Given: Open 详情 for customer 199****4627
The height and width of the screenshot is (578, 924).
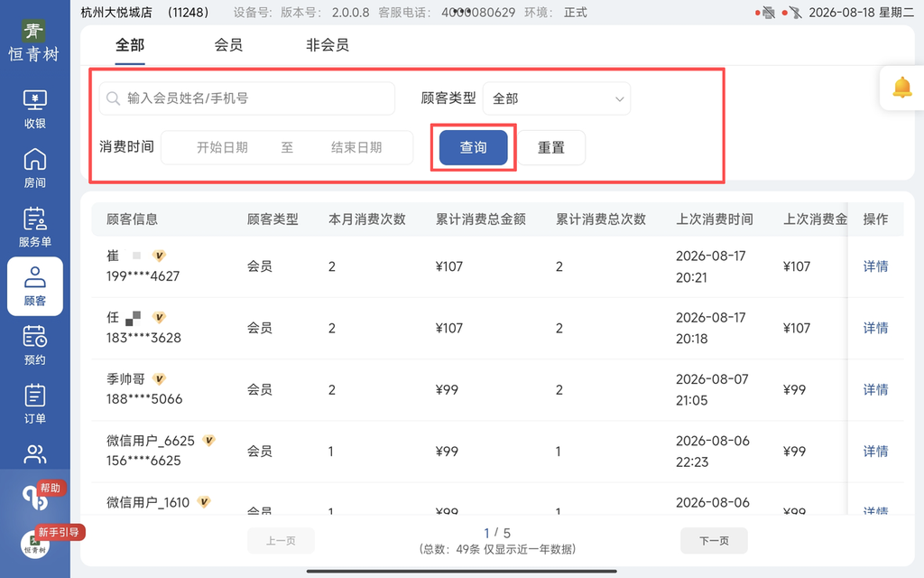Looking at the screenshot, I should tap(875, 266).
